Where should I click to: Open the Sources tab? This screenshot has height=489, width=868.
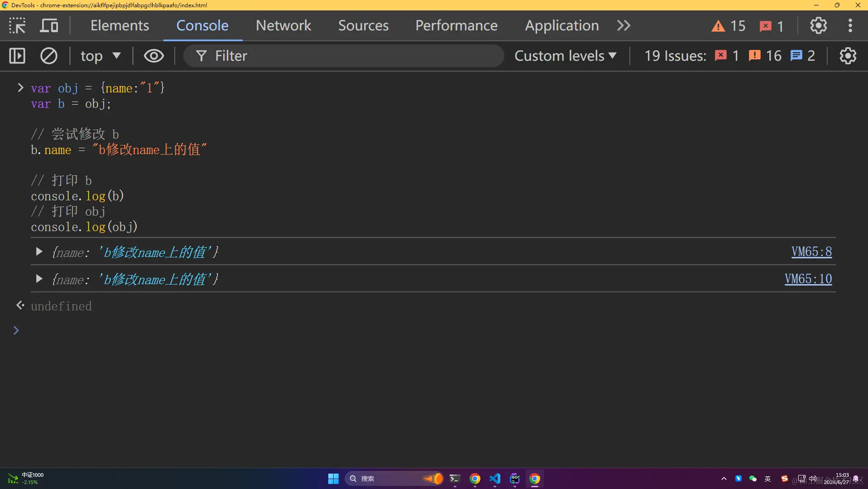363,25
